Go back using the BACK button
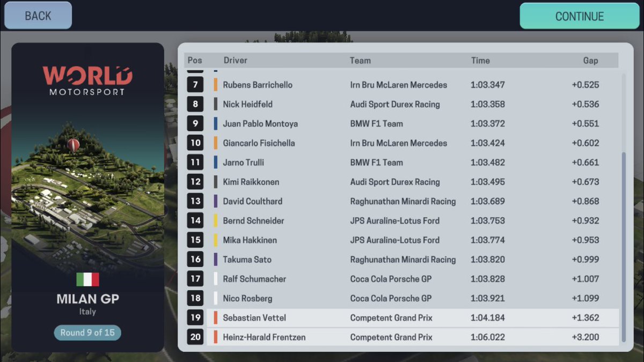 38,16
